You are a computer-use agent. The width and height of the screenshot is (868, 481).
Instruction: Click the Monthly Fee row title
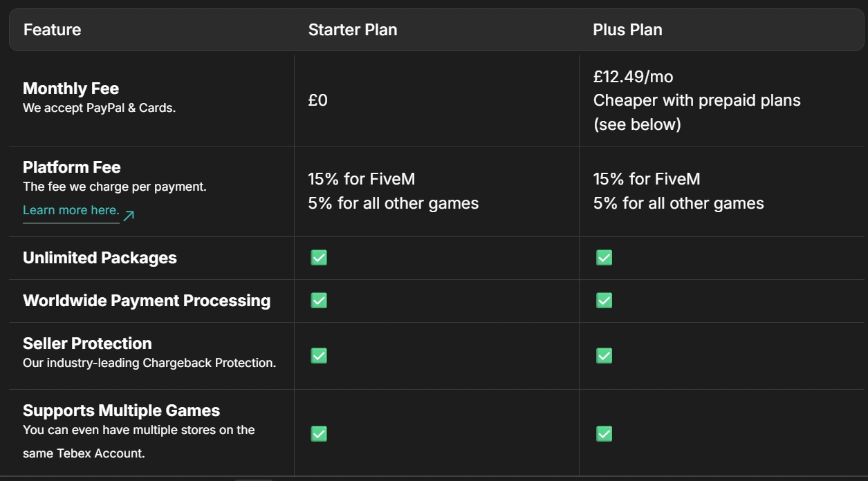(71, 88)
